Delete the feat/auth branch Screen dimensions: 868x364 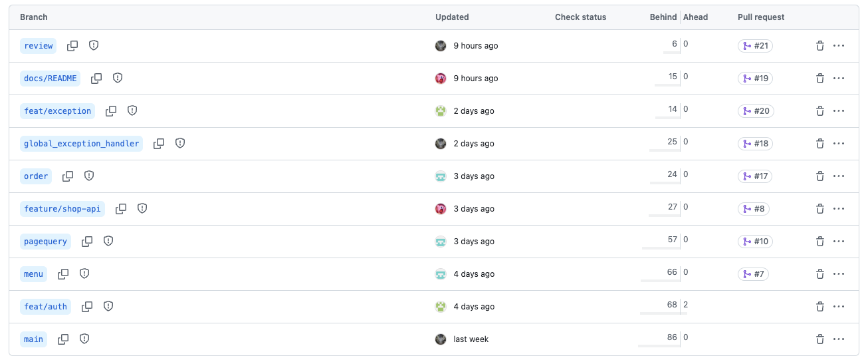coord(820,307)
